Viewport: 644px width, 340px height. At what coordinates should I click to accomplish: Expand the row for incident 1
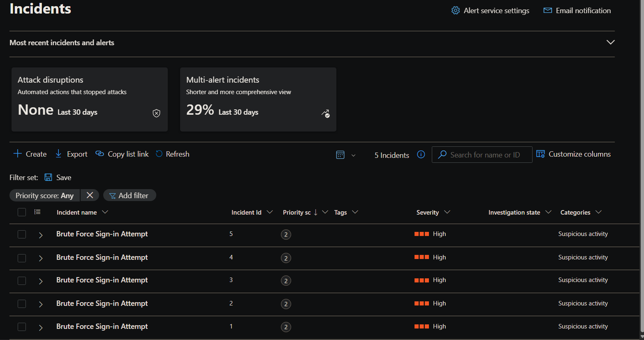coord(41,328)
